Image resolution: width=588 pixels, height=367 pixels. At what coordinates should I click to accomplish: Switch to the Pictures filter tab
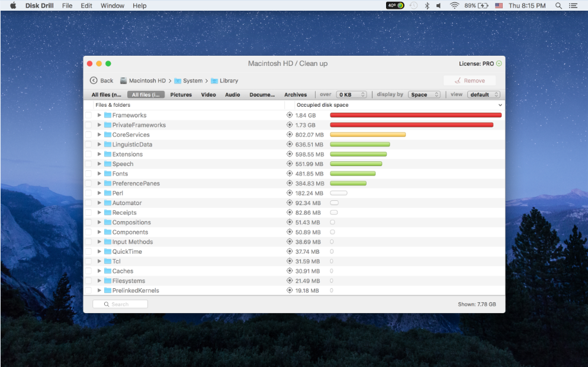tap(181, 95)
